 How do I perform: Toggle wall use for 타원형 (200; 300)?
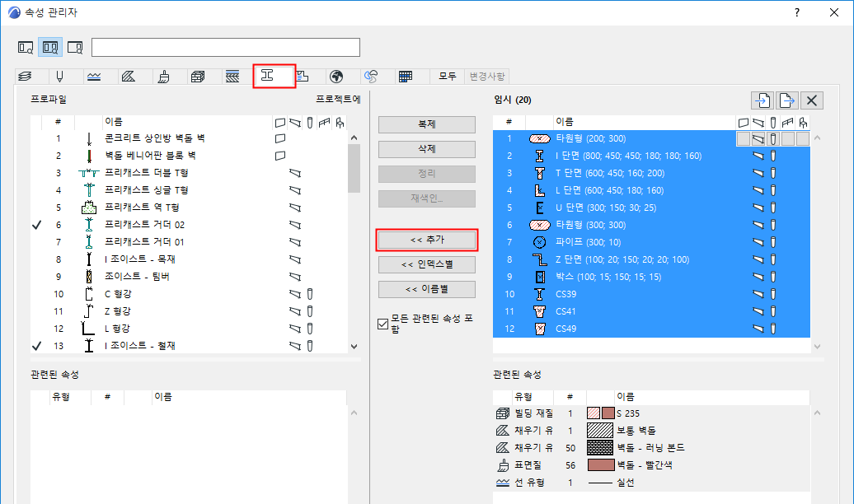pyautogui.click(x=744, y=138)
